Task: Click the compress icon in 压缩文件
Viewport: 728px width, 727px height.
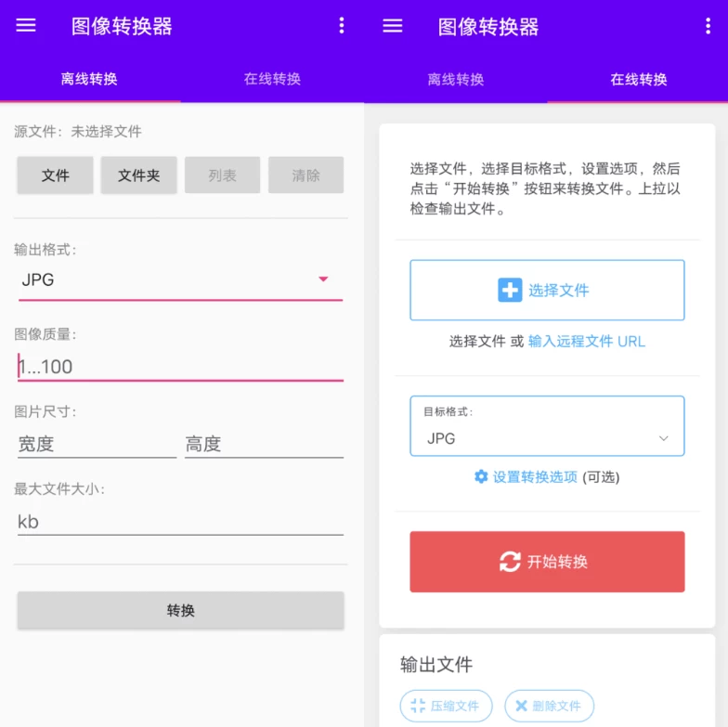Action: click(x=418, y=706)
